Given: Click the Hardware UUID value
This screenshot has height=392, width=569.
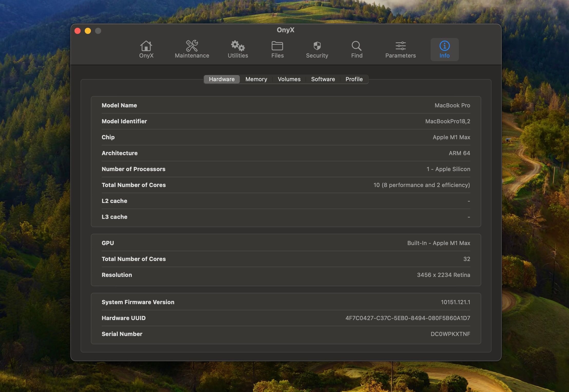Looking at the screenshot, I should point(408,318).
